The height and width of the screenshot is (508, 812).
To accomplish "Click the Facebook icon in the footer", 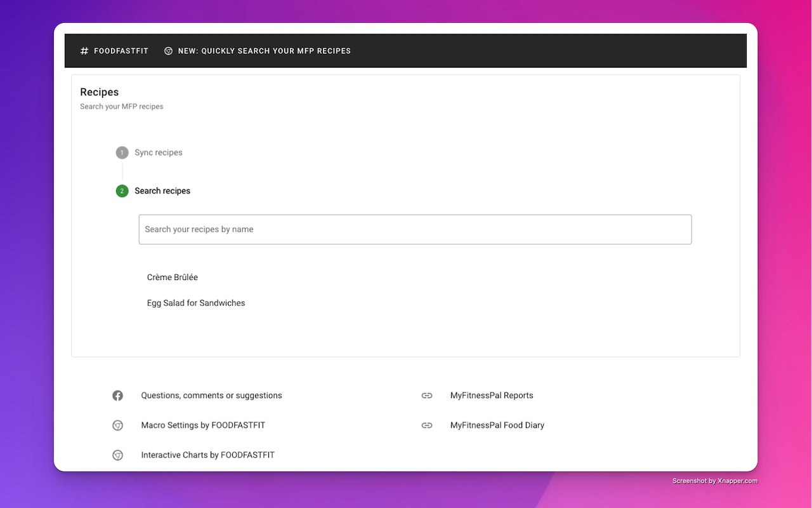I will [117, 396].
